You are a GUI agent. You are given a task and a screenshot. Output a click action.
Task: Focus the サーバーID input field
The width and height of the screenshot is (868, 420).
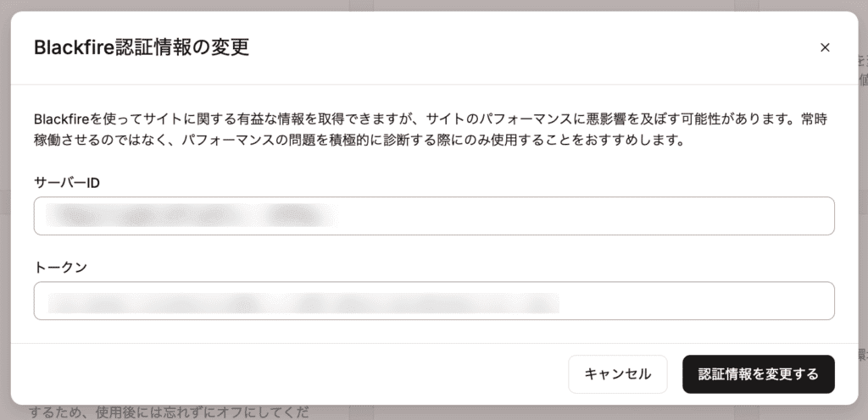[434, 216]
